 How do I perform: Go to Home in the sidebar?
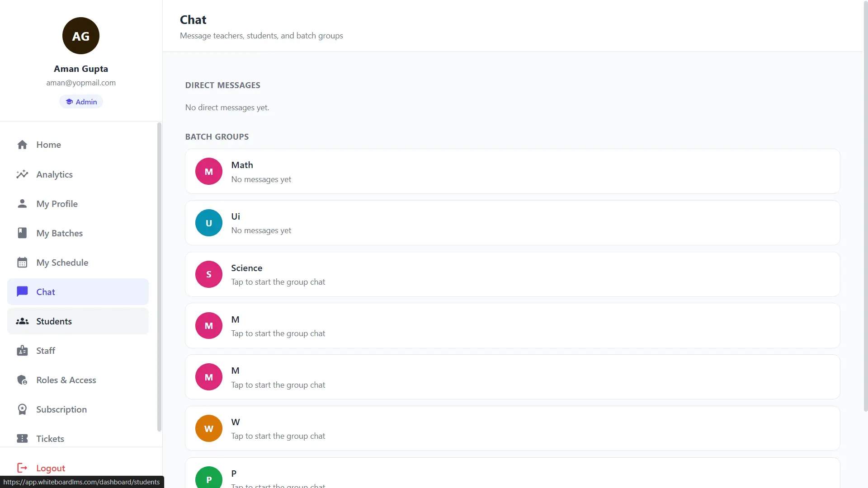(x=78, y=145)
